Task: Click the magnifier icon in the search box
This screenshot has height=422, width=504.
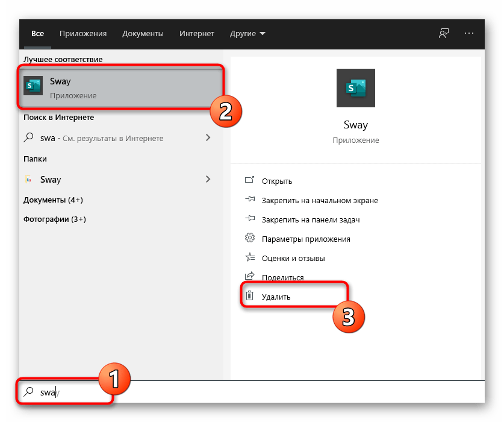Action: pyautogui.click(x=28, y=392)
